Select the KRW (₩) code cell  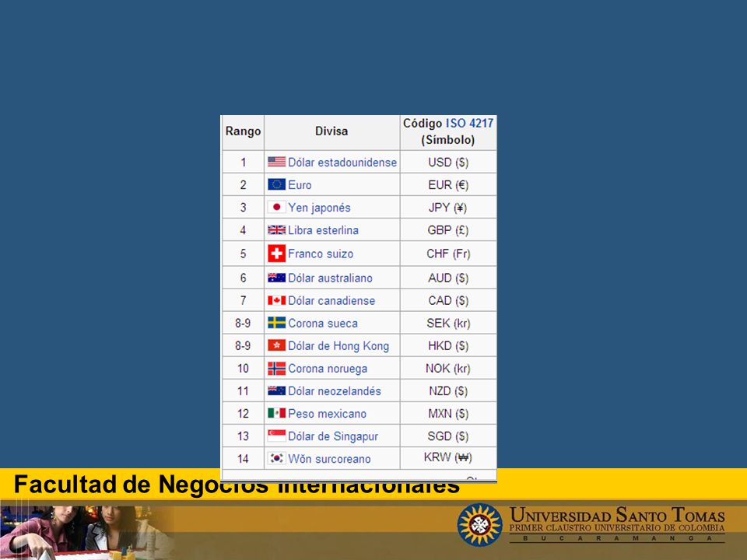[x=448, y=458]
